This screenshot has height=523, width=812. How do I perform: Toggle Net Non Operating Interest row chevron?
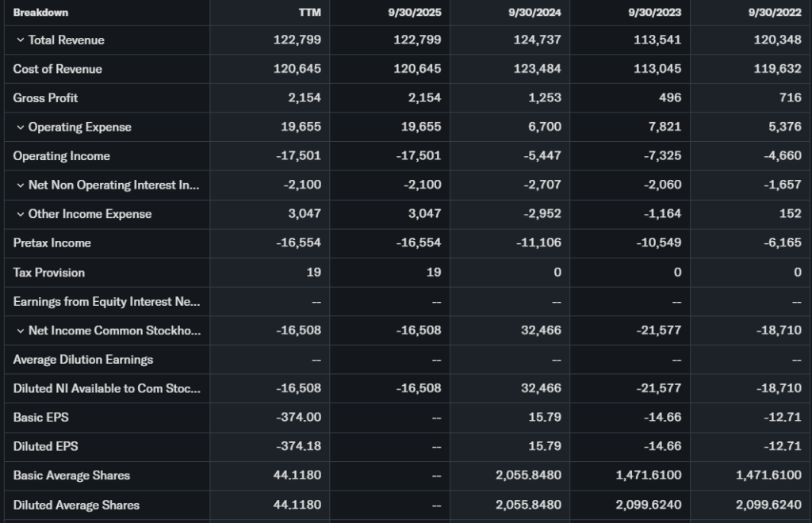[20, 185]
